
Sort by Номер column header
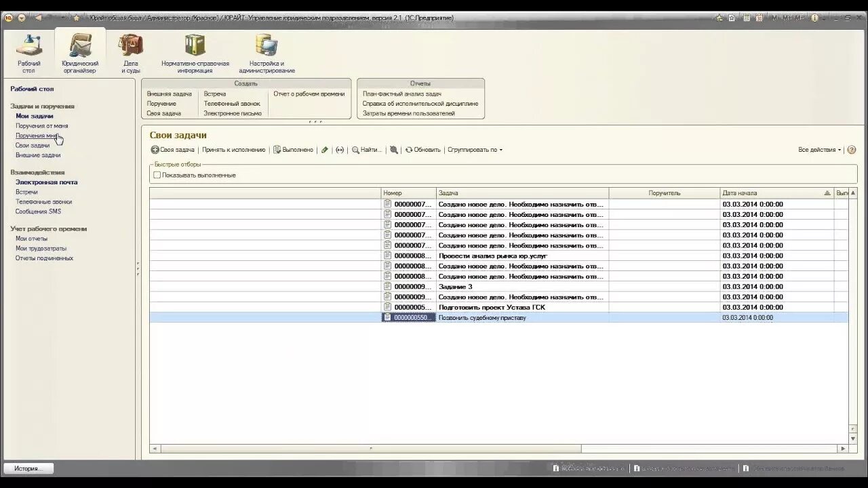[409, 193]
